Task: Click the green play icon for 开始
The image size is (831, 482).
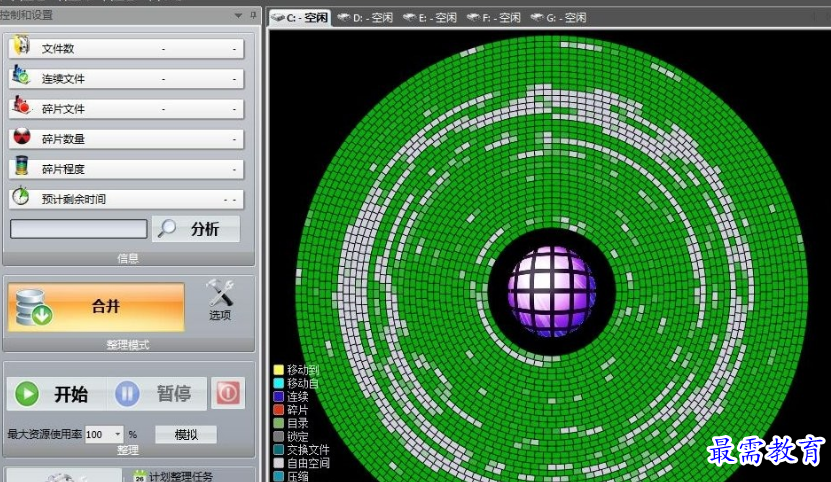Action: 27,394
